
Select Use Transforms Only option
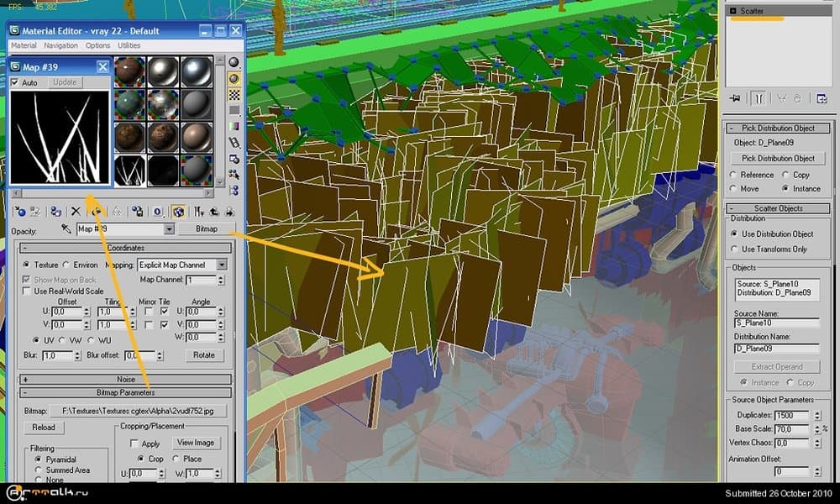[x=735, y=249]
